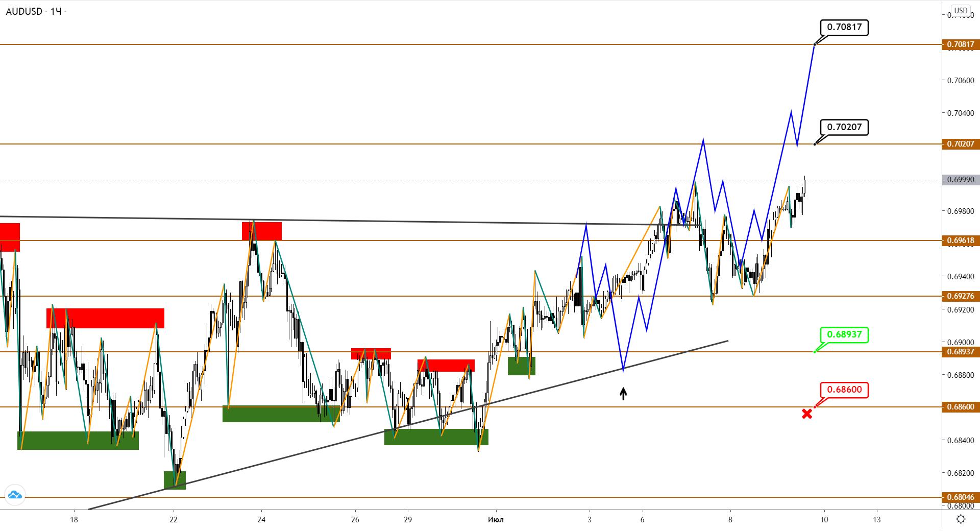Open the USD currency selector
The width and height of the screenshot is (980, 531).
pyautogui.click(x=961, y=10)
